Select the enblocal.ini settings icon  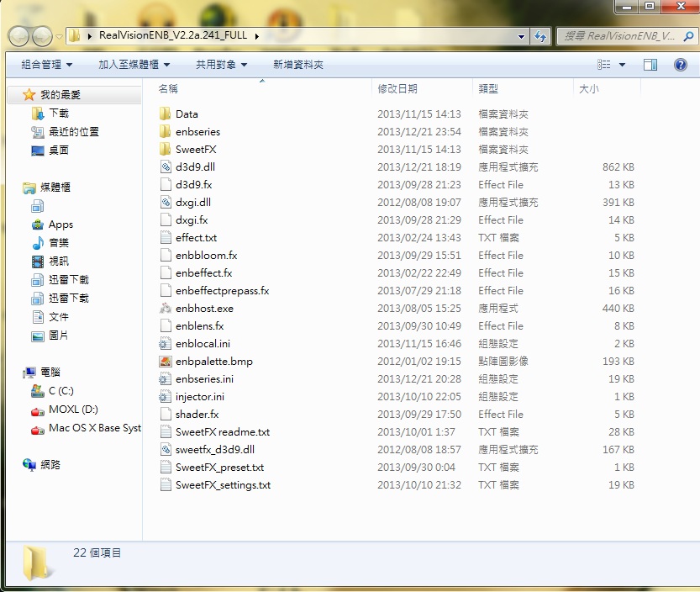tap(166, 343)
